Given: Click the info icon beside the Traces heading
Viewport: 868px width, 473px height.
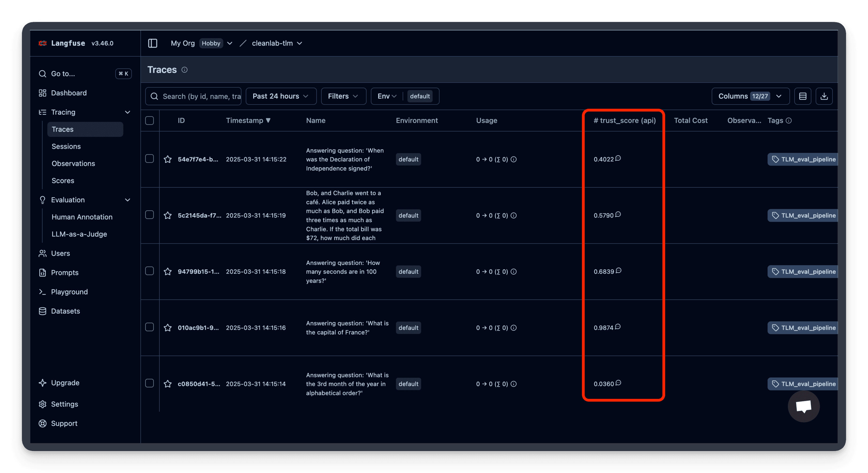Looking at the screenshot, I should (185, 70).
